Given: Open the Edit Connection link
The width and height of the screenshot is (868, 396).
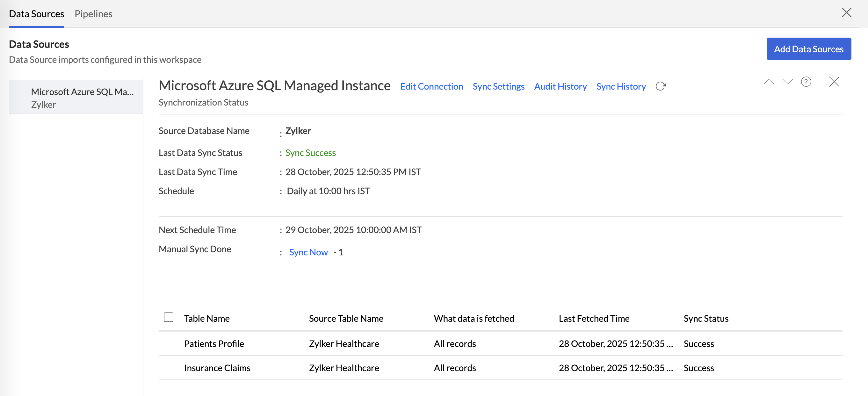Looking at the screenshot, I should coord(431,87).
